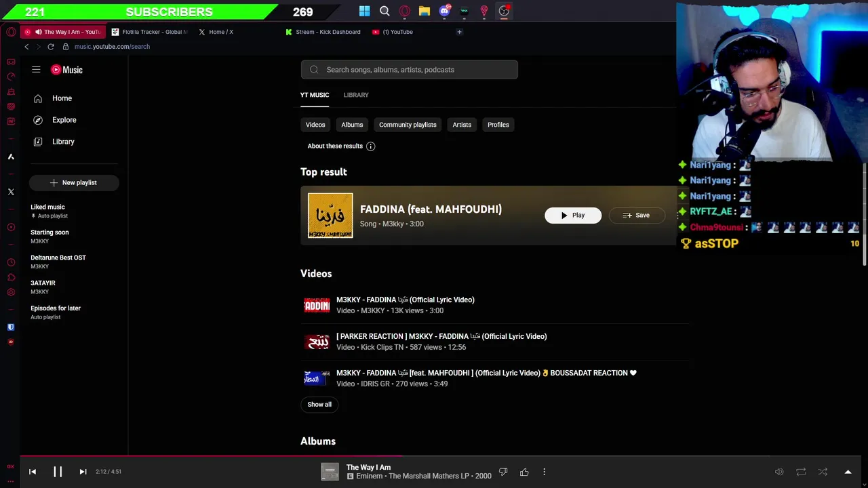
Task: Open FADDINA album art thumbnail
Action: [330, 216]
